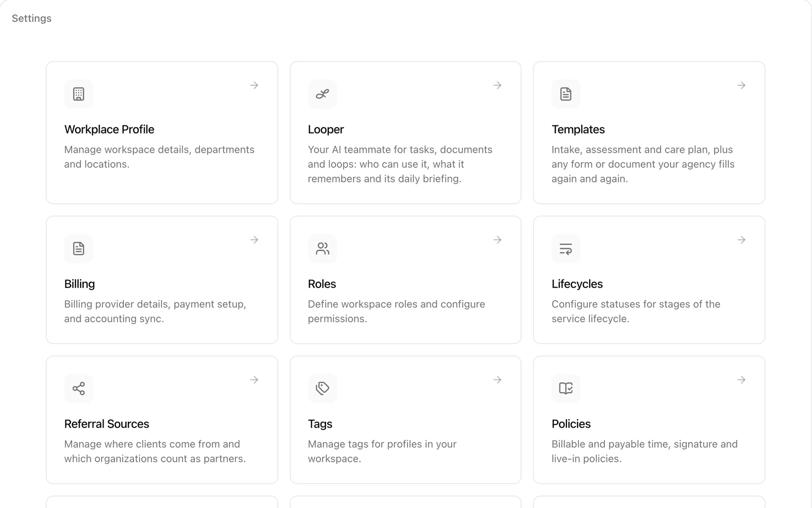Open arrow on Policies card

tap(741, 380)
